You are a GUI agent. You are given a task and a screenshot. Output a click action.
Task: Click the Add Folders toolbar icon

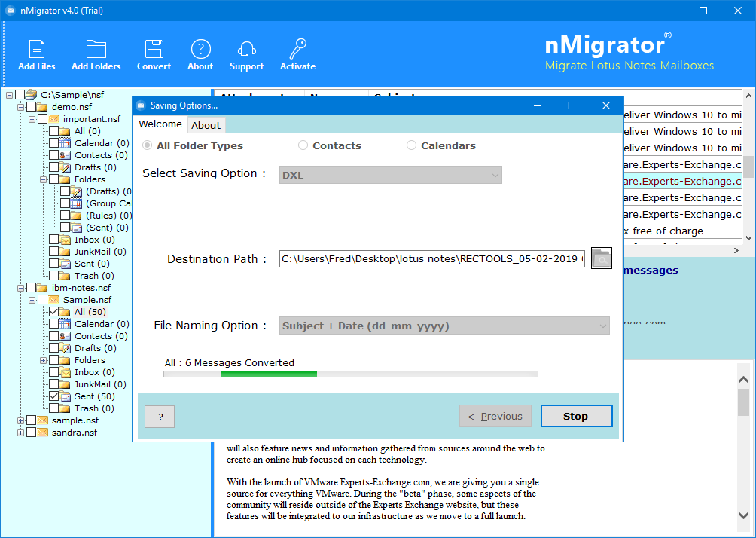coord(96,49)
